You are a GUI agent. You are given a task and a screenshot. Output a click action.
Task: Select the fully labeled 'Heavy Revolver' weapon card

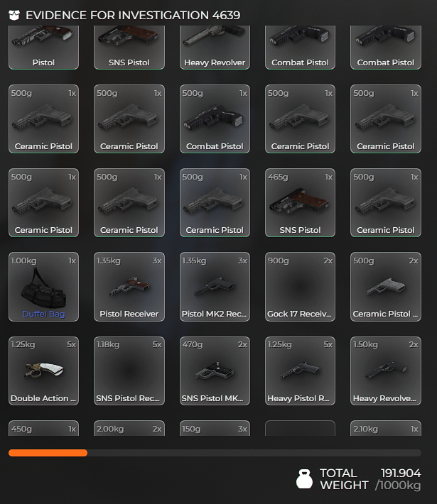click(215, 48)
